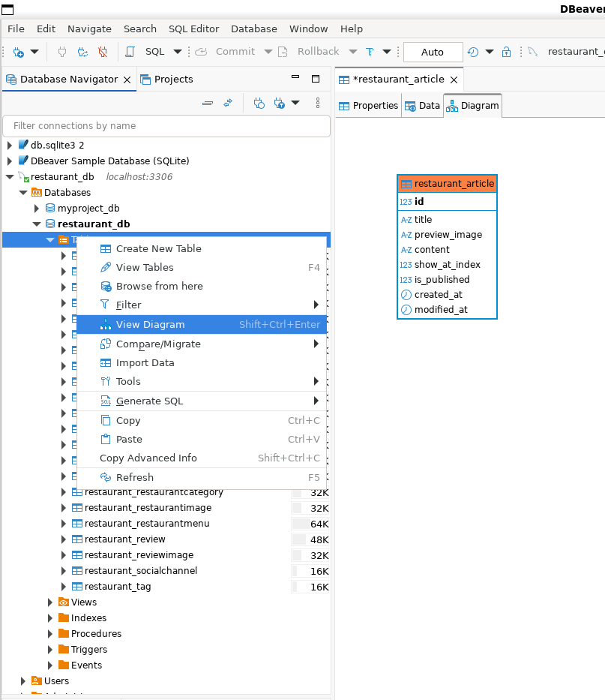Click the Filter connections by name field
The height and width of the screenshot is (700, 605).
point(166,126)
